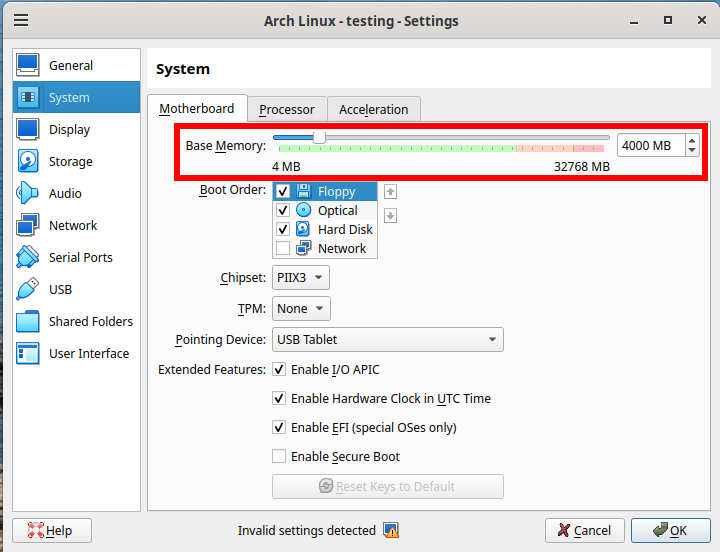Click the Base Memory slider handle
This screenshot has width=720, height=552.
(x=319, y=138)
